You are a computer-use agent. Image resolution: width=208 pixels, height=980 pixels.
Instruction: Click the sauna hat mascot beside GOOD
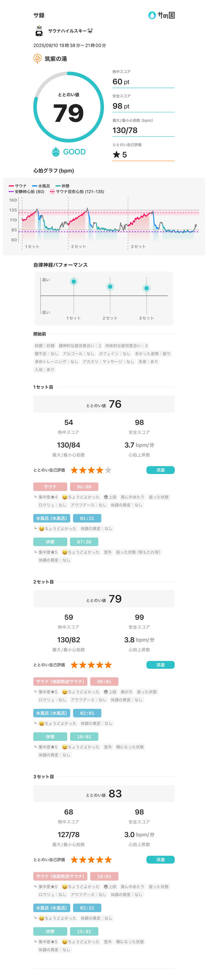[56, 152]
